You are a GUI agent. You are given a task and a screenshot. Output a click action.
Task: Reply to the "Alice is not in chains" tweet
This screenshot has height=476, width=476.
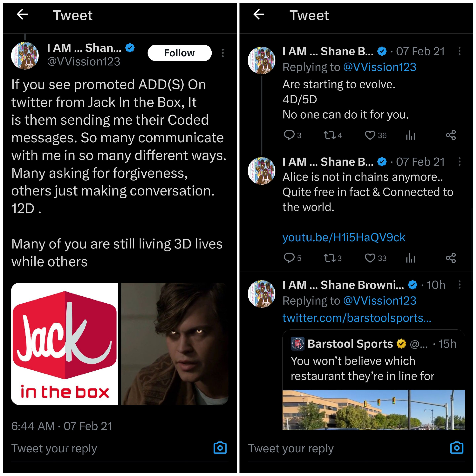click(x=289, y=258)
